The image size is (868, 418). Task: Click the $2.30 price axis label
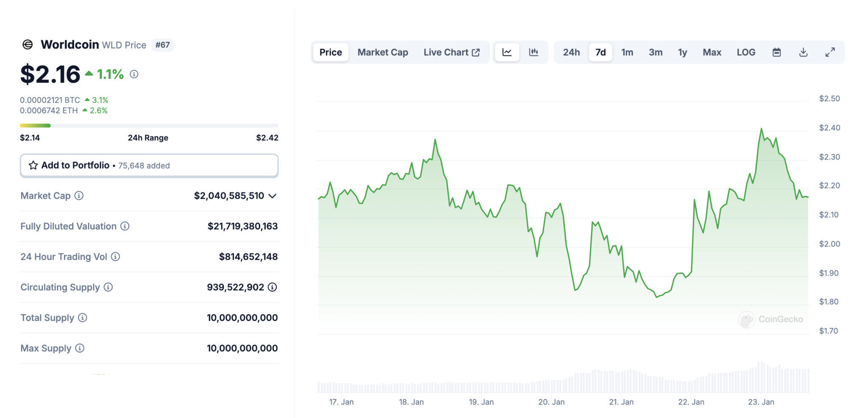(x=829, y=157)
